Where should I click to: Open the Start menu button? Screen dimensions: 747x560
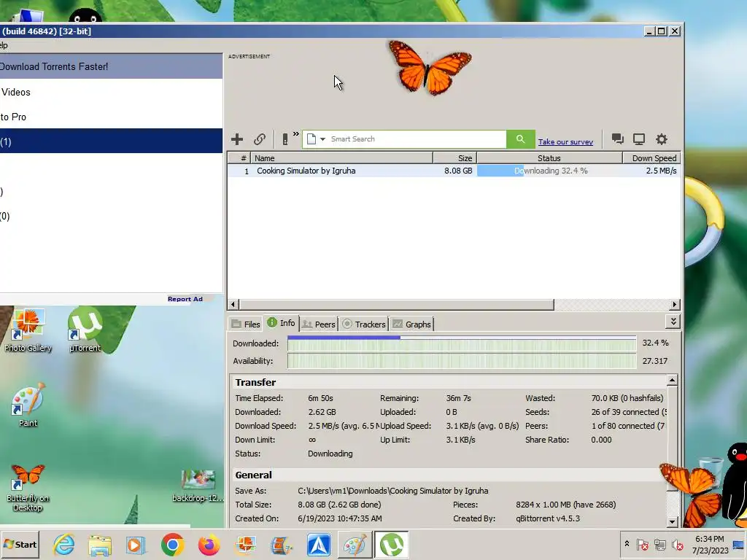(20, 544)
